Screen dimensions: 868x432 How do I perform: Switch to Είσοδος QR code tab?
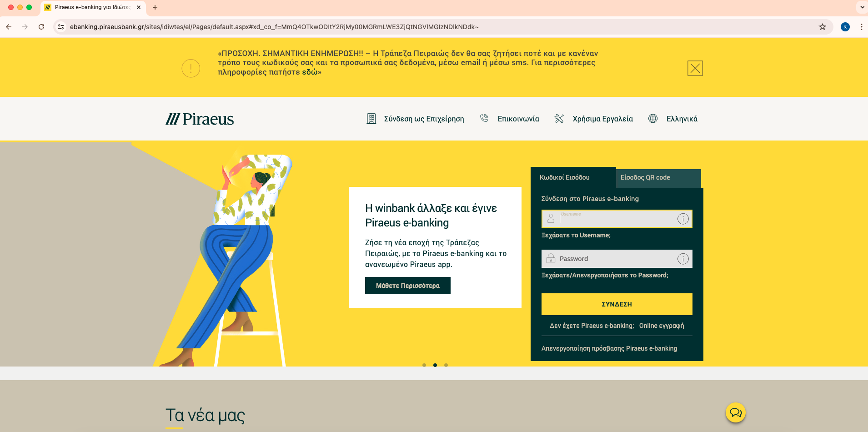click(x=658, y=178)
